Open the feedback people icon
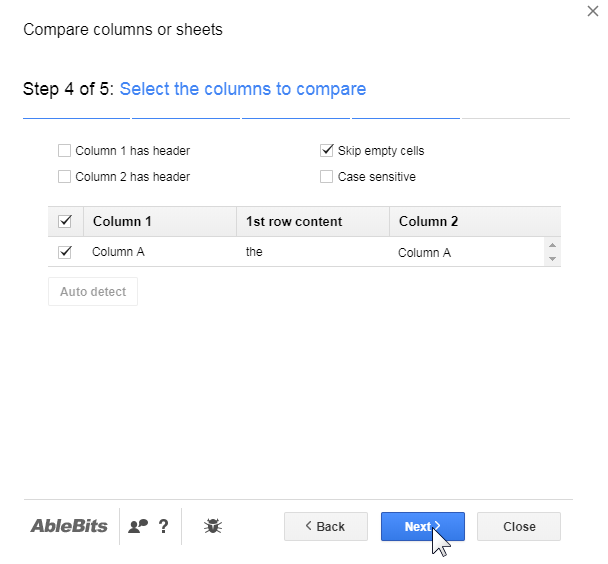Screen dimensions: 608x564 pos(138,526)
